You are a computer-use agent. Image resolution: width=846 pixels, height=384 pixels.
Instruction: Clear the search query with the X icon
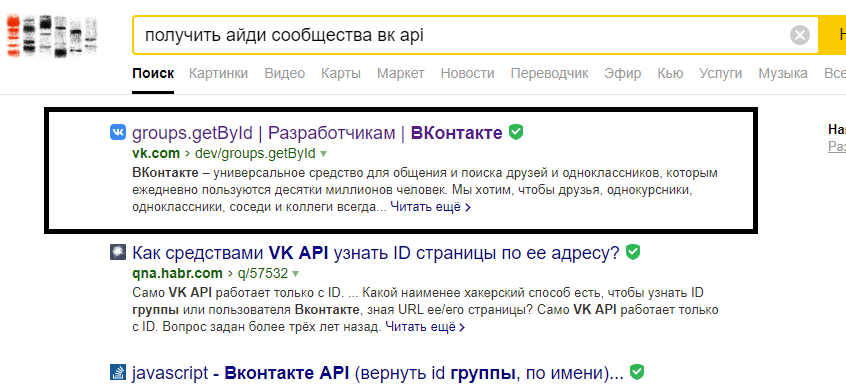(x=800, y=36)
